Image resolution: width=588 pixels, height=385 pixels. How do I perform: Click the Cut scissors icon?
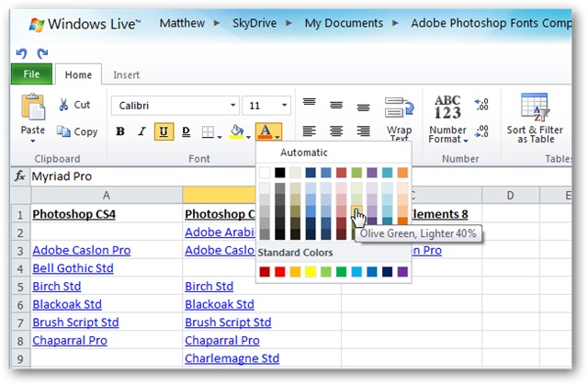pos(63,105)
